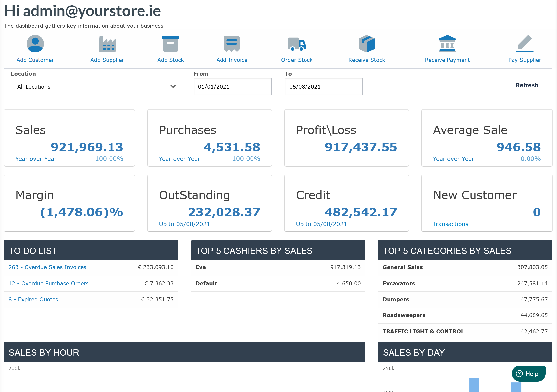Click the Add Invoice receipt icon
The width and height of the screenshot is (557, 392).
point(232,44)
